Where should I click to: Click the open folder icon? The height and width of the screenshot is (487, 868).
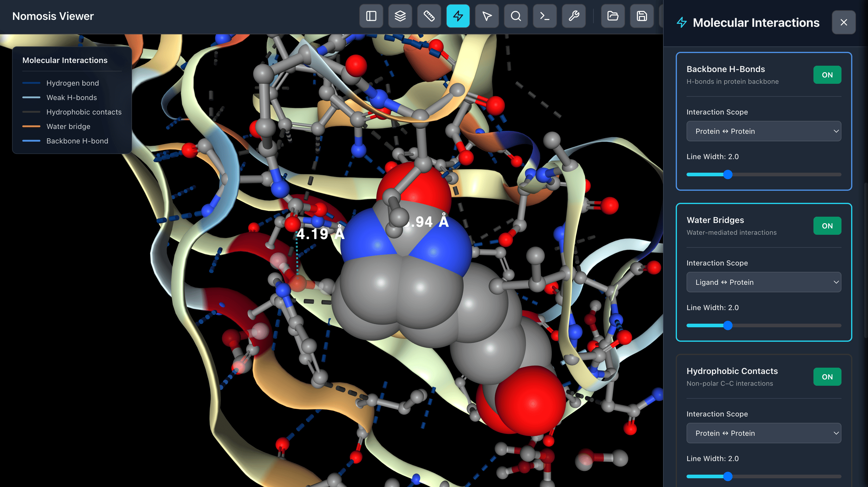click(x=613, y=16)
